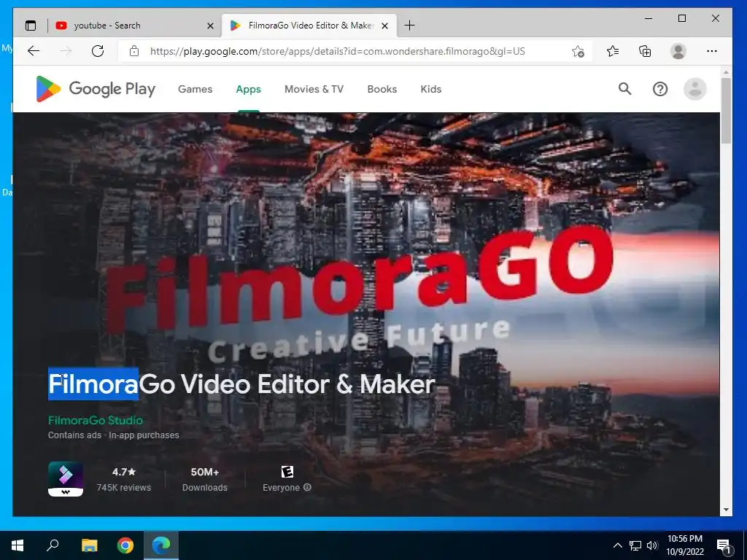The image size is (747, 560).
Task: View the 4.7 star rating
Action: point(124,472)
